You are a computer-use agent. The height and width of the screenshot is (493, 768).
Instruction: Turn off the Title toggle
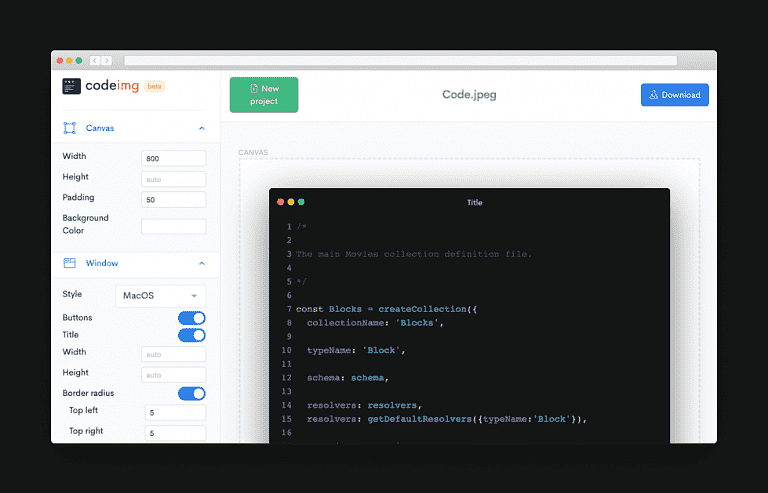[x=191, y=335]
